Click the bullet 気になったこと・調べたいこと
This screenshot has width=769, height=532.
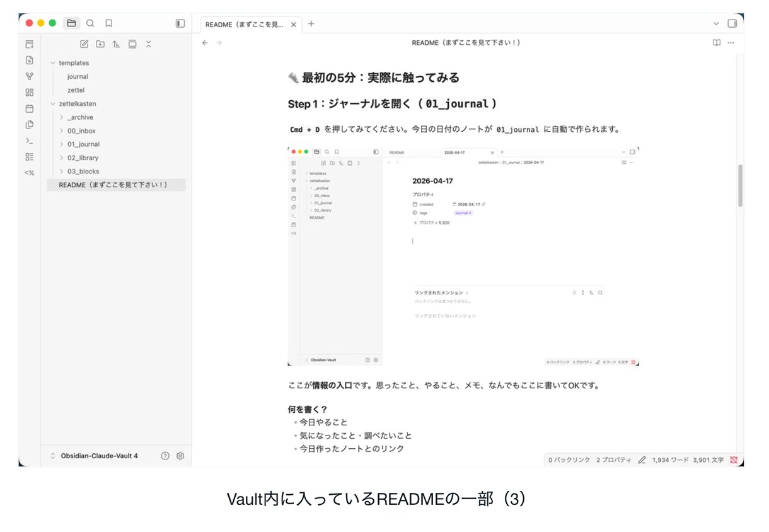(356, 436)
